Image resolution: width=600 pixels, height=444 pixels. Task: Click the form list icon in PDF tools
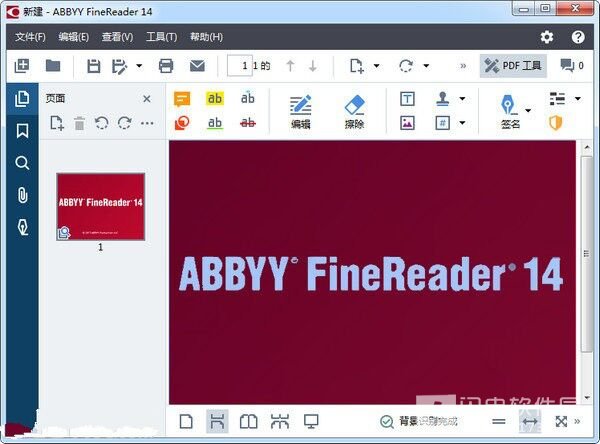click(x=558, y=99)
